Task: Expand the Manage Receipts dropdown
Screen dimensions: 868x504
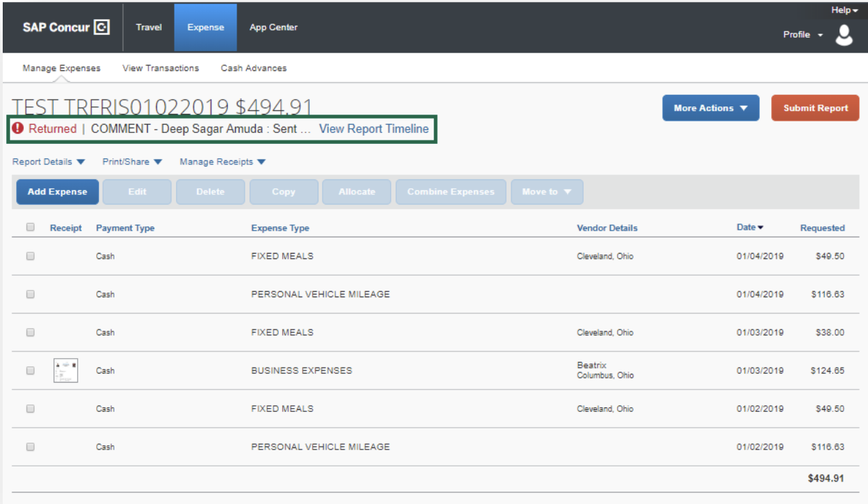Action: (x=222, y=162)
